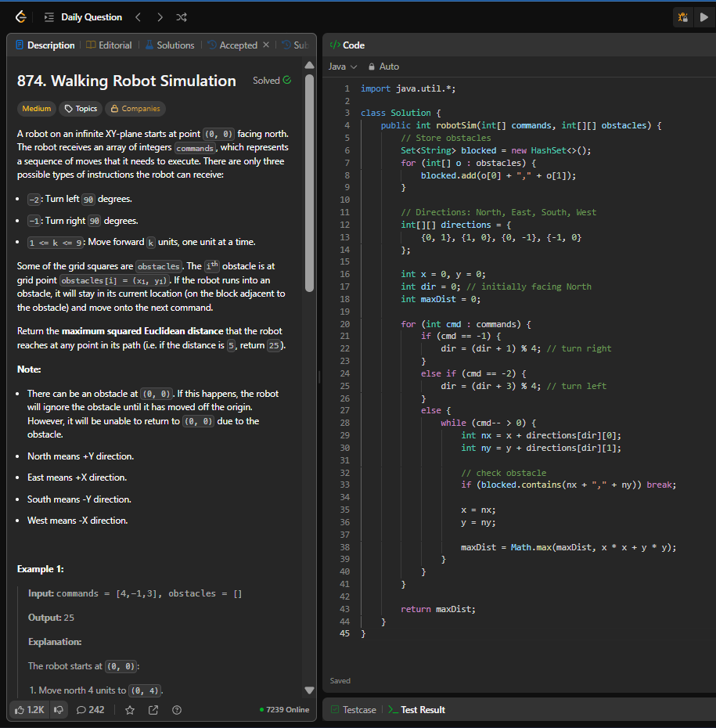Click the Output: 25 text
Viewport: 716px width, 728px height.
[x=51, y=618]
